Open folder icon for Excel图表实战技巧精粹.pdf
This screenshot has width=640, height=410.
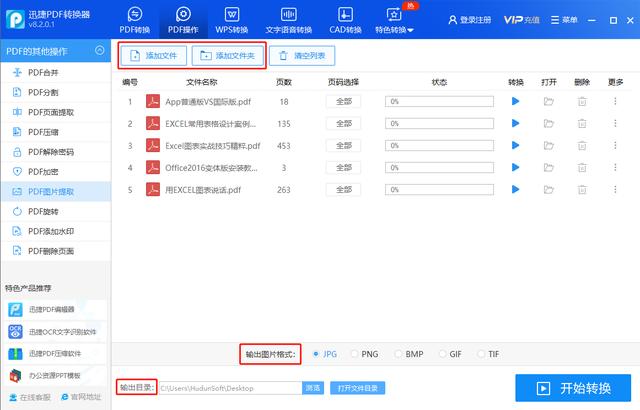(549, 145)
